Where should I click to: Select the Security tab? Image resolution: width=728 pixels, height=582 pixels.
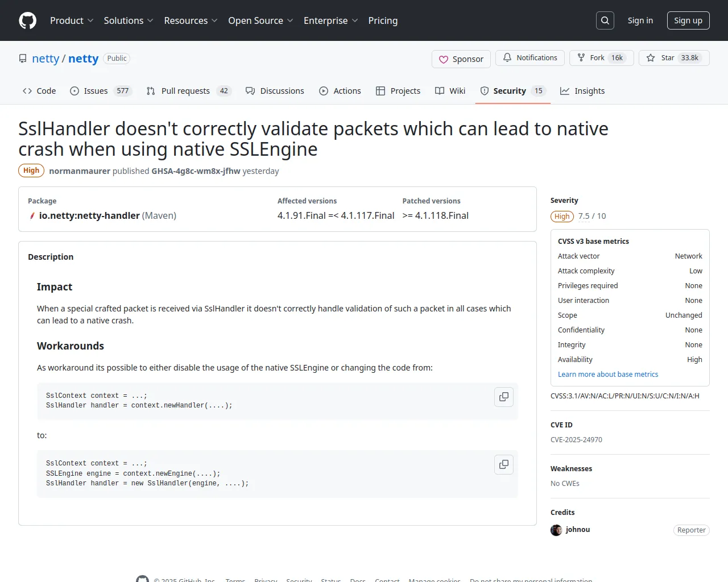[x=513, y=91]
